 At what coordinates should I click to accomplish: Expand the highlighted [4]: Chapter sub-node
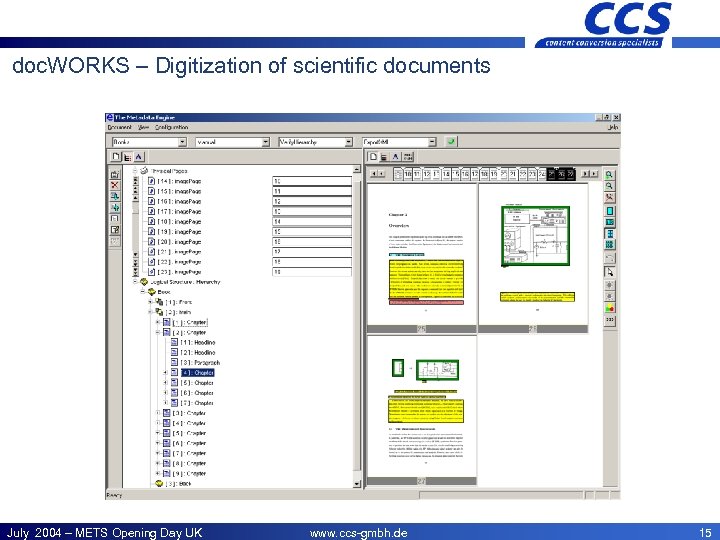point(165,372)
